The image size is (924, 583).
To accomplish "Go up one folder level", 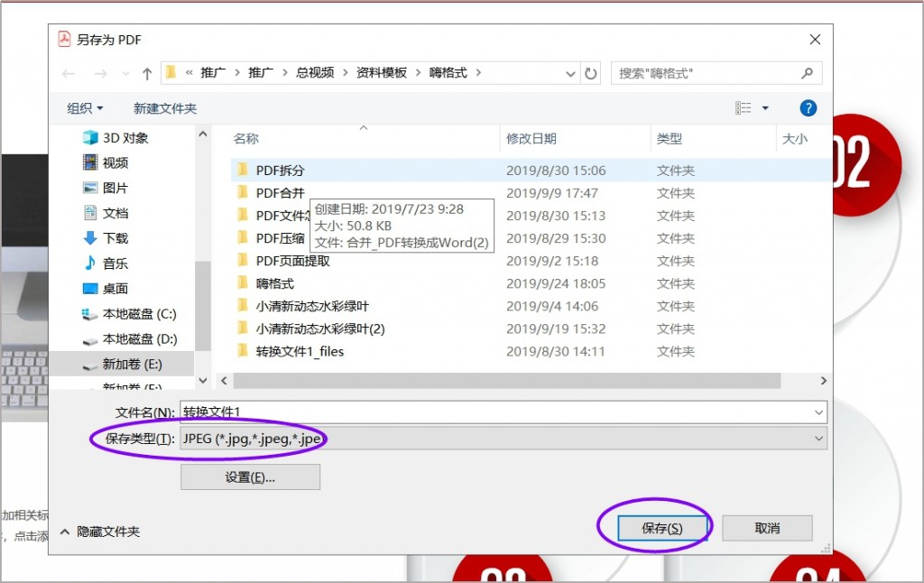I will [x=147, y=74].
